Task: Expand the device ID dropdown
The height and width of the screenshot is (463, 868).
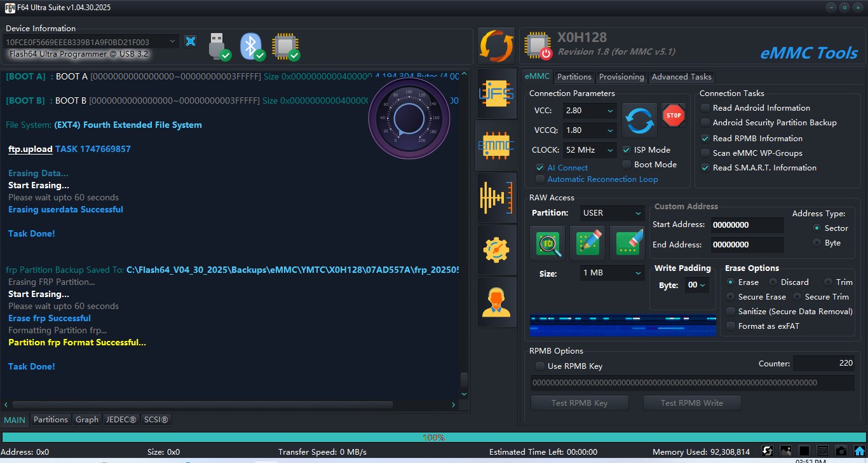Action: [x=173, y=41]
